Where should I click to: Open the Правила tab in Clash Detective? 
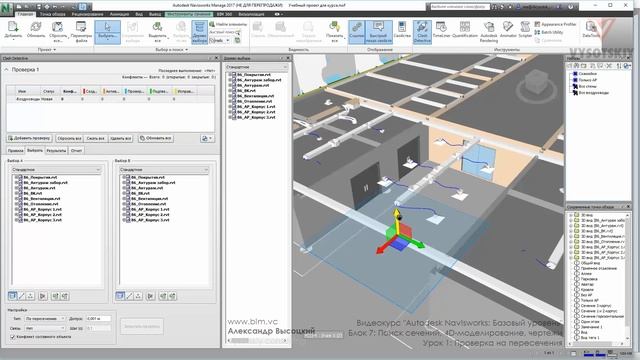coord(16,151)
